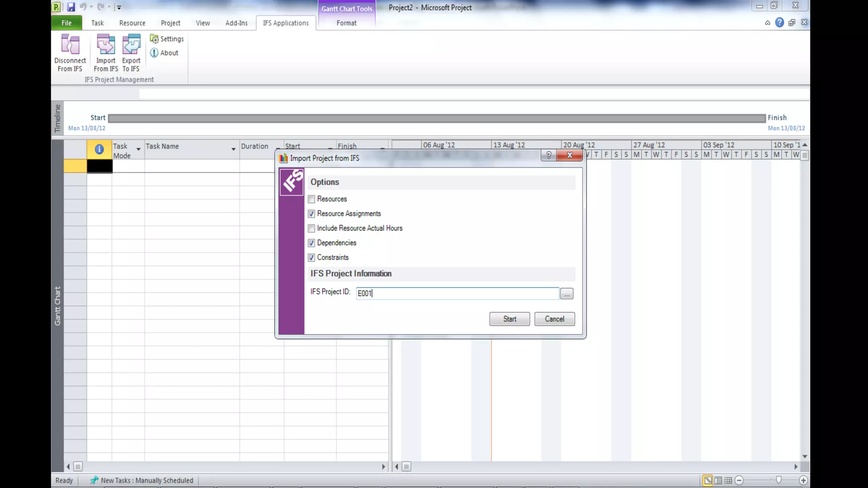
Task: Enable the Resources checkbox
Action: [x=312, y=199]
